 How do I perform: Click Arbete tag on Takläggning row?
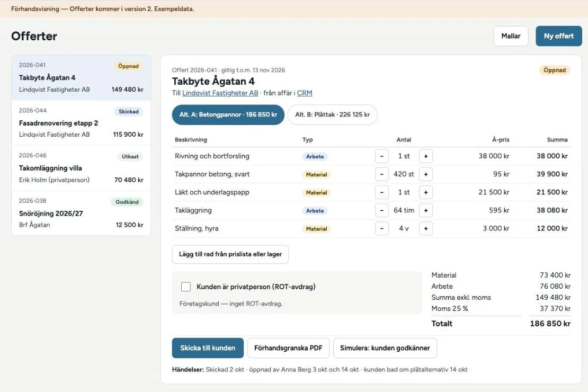[x=315, y=211]
